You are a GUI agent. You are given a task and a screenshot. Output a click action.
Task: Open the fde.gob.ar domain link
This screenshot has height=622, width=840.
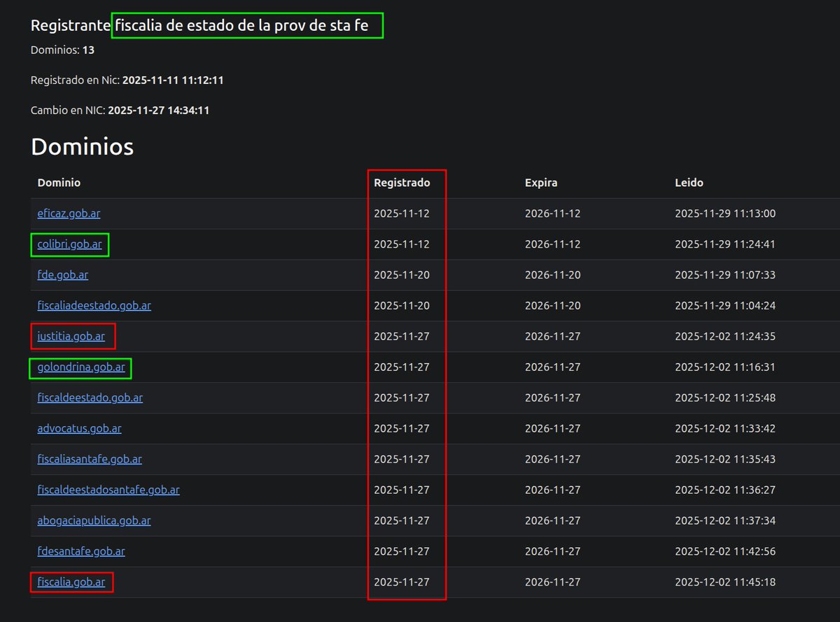coord(62,275)
